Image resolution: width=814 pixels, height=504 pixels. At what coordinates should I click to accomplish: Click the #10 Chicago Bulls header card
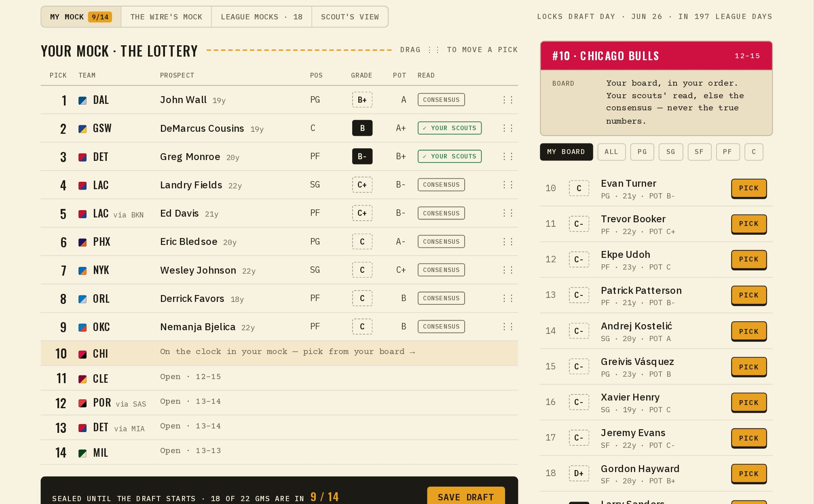656,56
